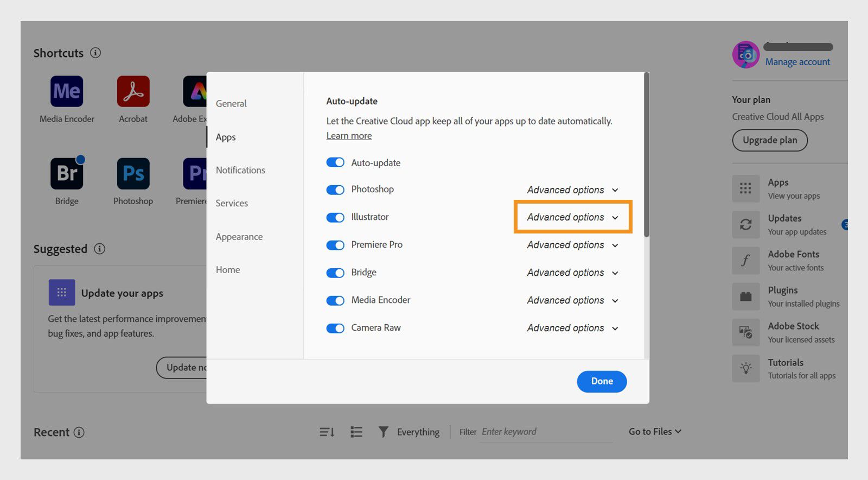
Task: Click Your app updates text
Action: click(797, 232)
